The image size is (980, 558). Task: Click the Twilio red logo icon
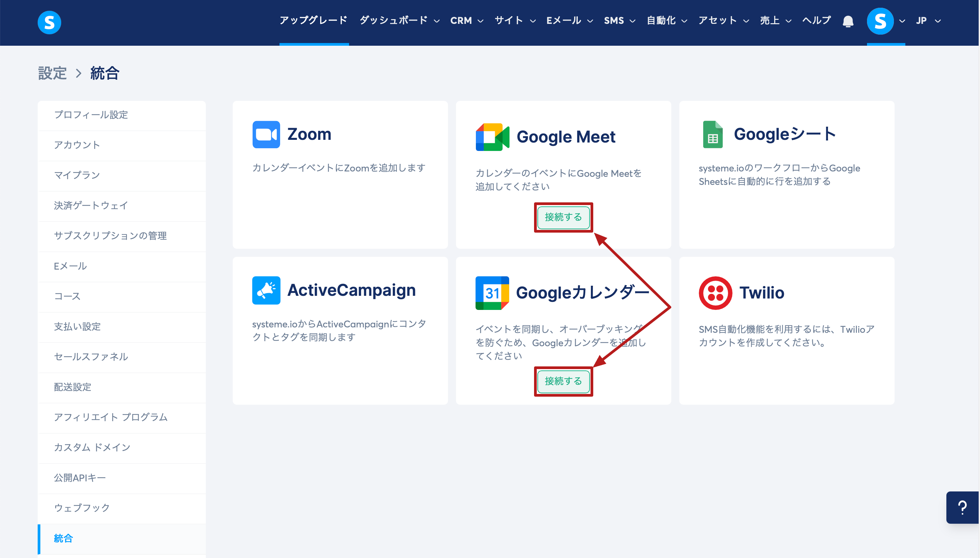point(715,293)
